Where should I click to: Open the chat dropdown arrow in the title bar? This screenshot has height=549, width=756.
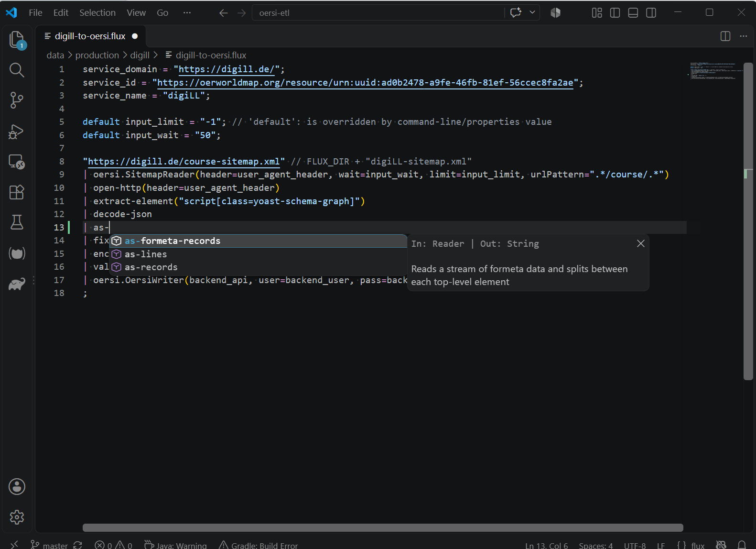532,13
